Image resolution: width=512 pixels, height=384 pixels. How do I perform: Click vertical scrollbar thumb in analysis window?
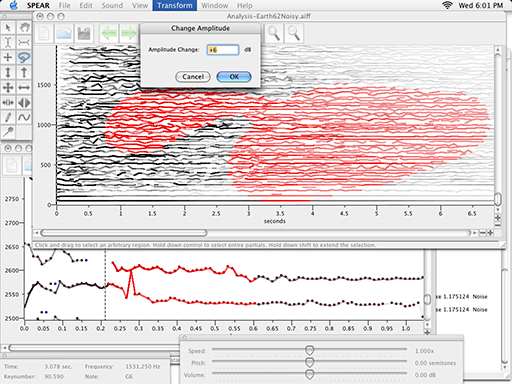[498, 199]
